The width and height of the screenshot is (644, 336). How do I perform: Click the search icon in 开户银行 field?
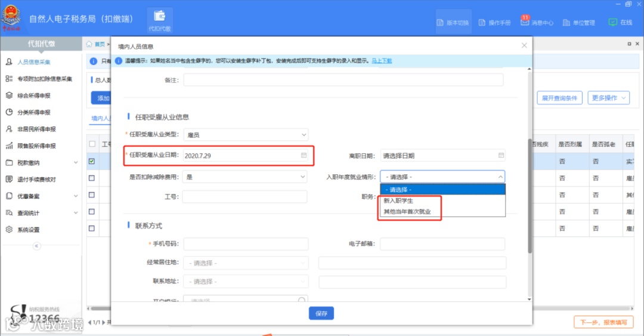[x=302, y=300]
